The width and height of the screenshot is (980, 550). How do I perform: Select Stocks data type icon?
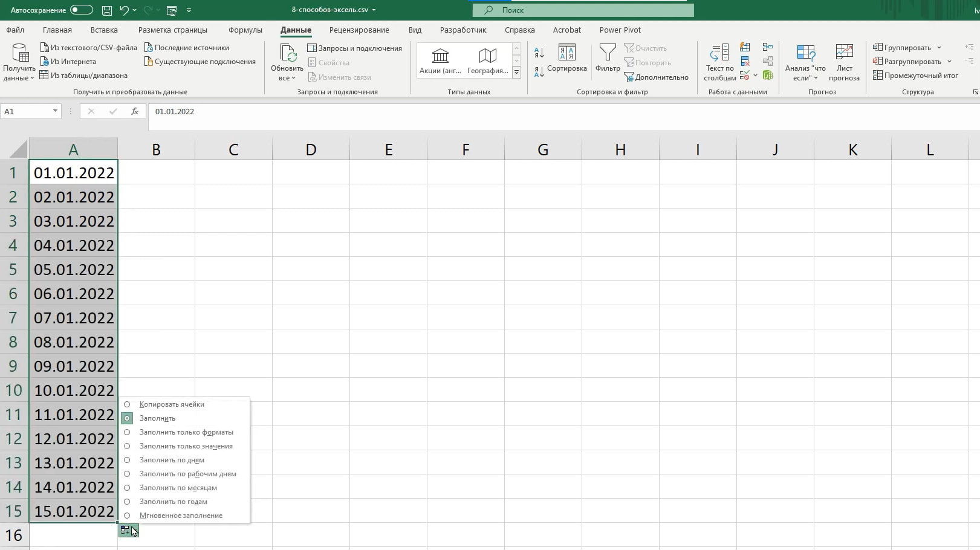pos(440,56)
